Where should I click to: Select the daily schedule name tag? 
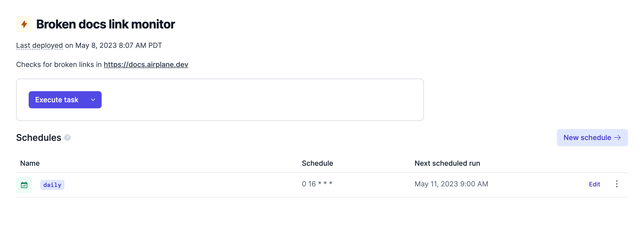[52, 185]
